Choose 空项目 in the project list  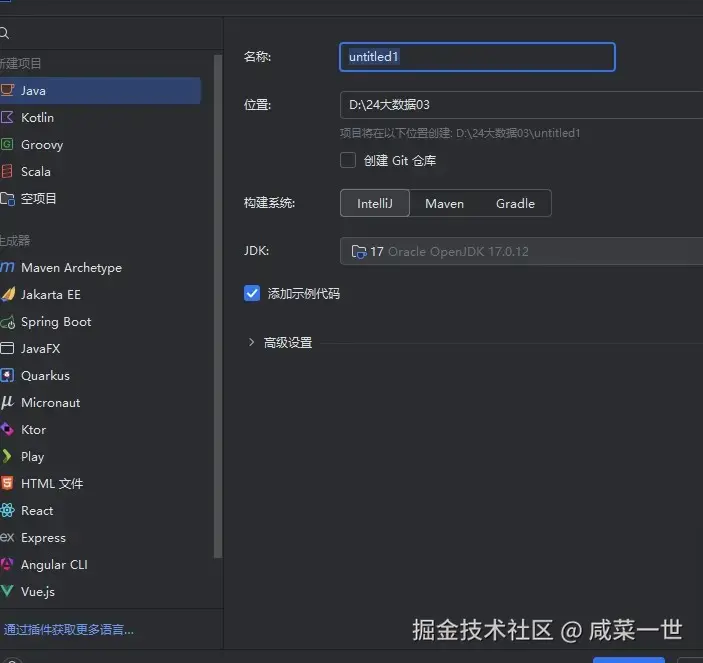click(x=100, y=199)
